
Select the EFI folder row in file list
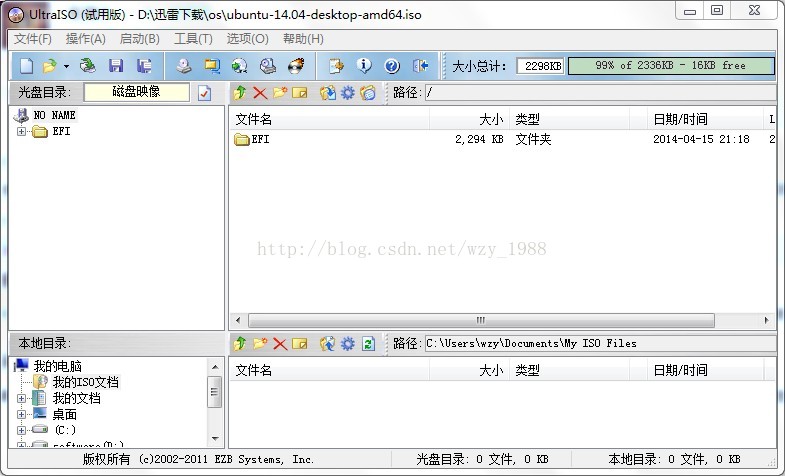click(x=503, y=139)
